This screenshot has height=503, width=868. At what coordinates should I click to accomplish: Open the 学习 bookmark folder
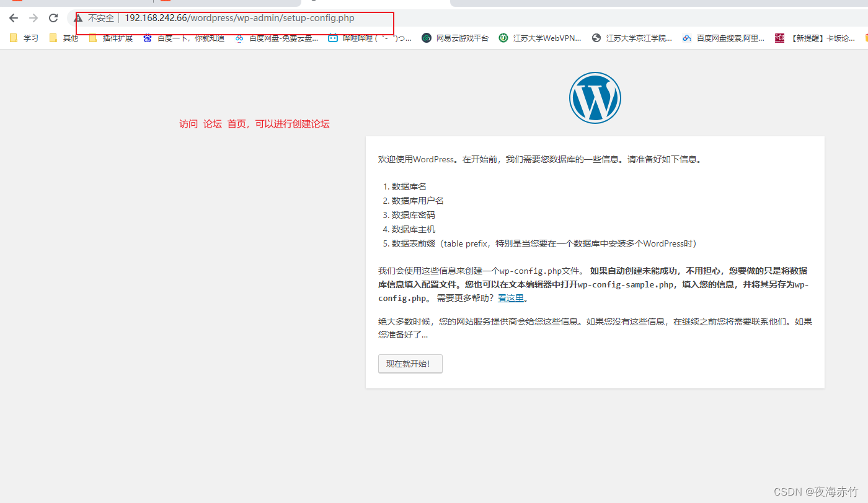coord(24,38)
